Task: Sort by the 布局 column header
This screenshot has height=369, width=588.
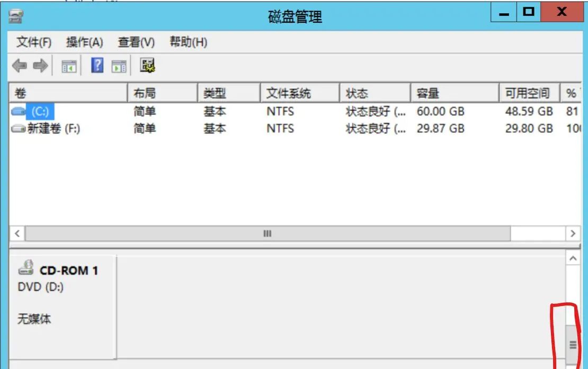Action: tap(163, 93)
